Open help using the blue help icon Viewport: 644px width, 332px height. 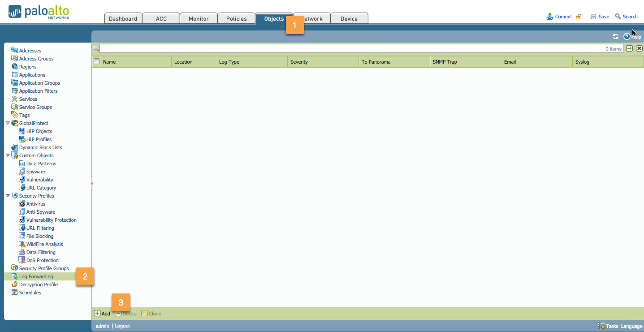(x=627, y=36)
